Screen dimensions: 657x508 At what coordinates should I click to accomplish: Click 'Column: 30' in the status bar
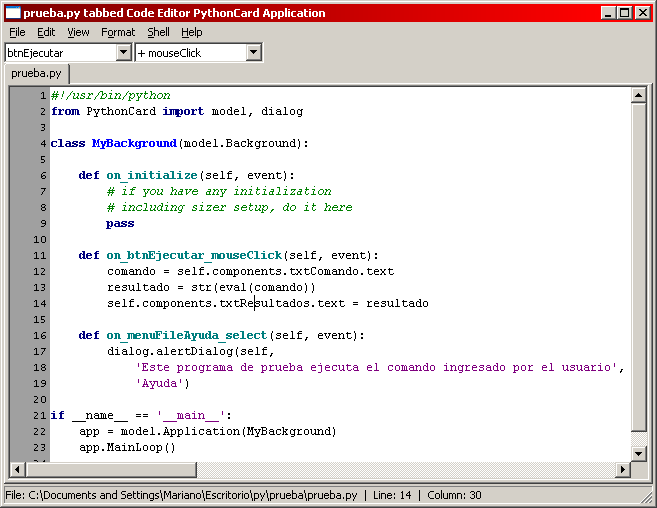[455, 495]
